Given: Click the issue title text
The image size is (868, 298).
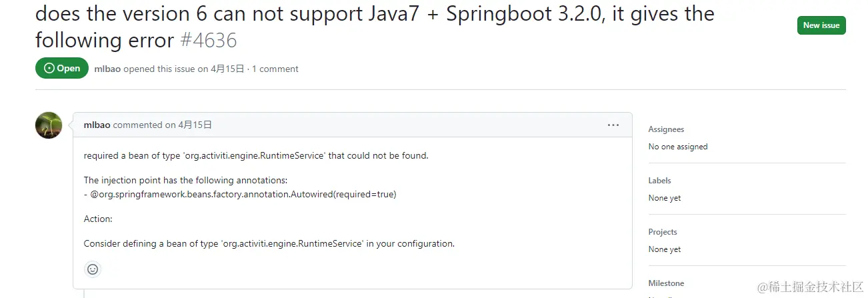Looking at the screenshot, I should [x=373, y=15].
